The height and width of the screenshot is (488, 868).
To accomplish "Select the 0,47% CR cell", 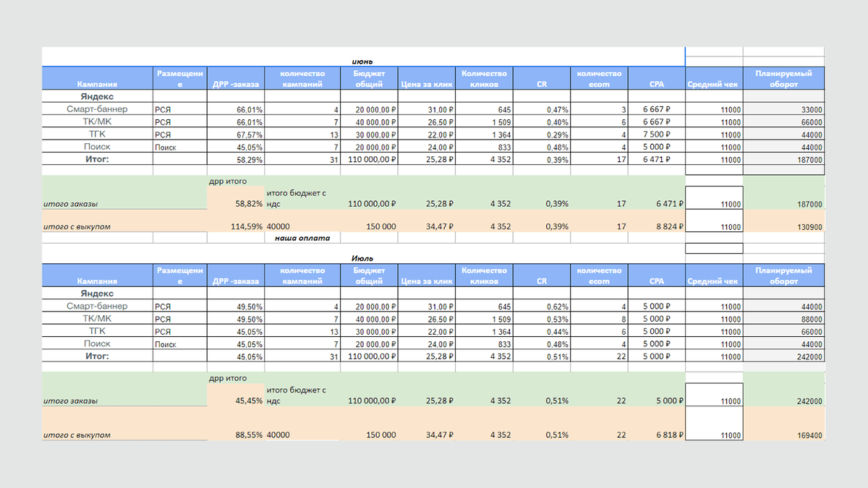I will (x=542, y=109).
